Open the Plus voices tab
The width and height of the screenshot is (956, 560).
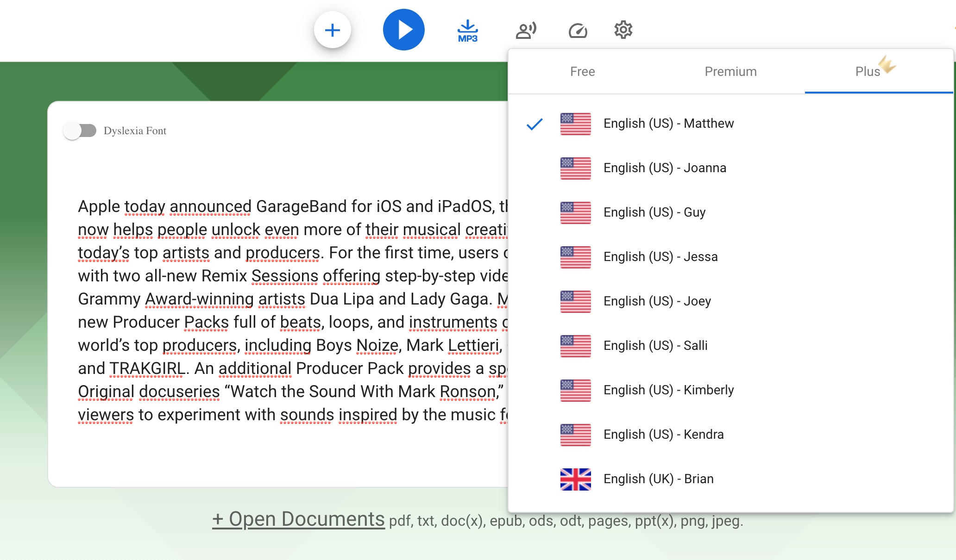868,72
